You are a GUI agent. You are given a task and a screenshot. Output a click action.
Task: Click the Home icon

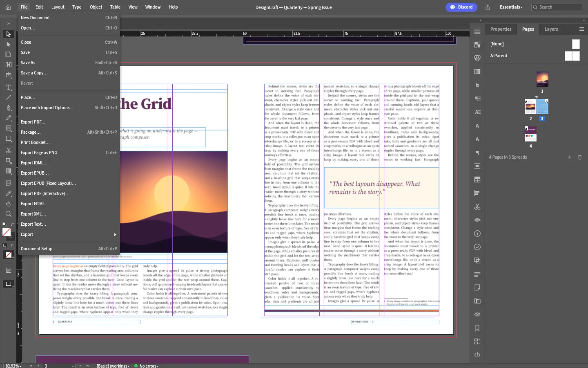(8, 7)
